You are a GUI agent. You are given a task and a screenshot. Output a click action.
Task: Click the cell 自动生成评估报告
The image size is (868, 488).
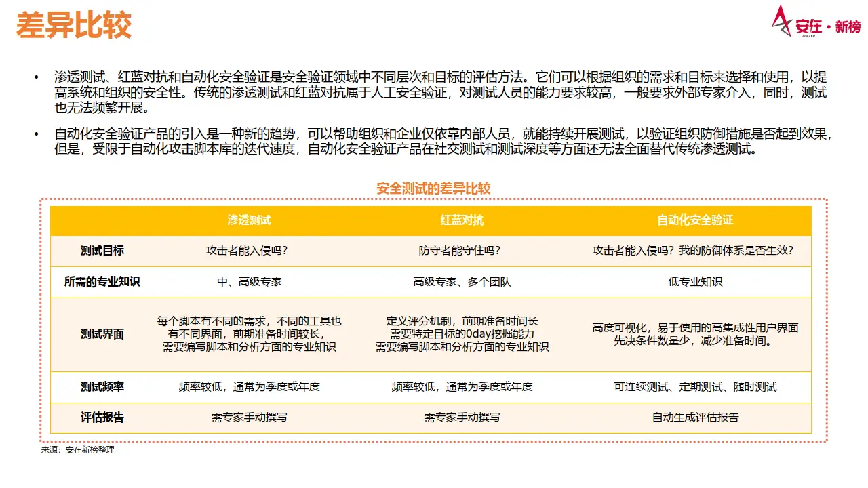click(695, 418)
